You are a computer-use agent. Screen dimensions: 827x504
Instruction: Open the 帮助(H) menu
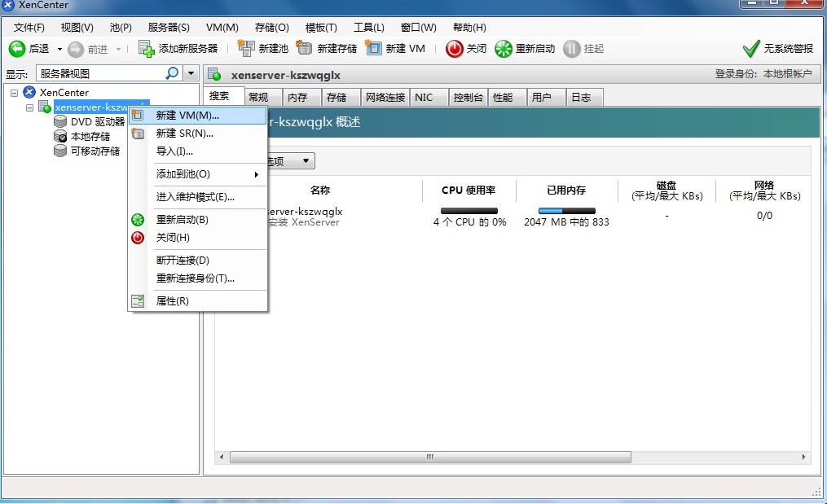click(x=469, y=28)
